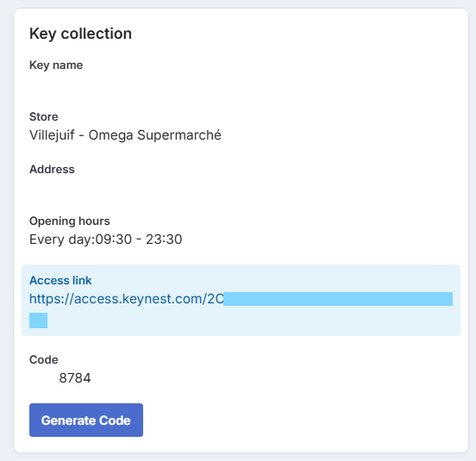Click the 09:30 opening time text
Viewport: 476px width, 461px height.
click(114, 240)
